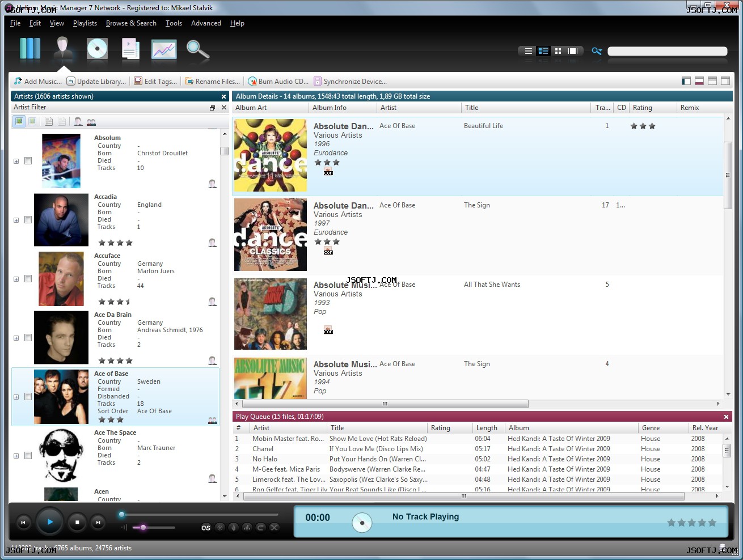The height and width of the screenshot is (560, 743).
Task: Open the statistics chart icon
Action: pyautogui.click(x=164, y=49)
